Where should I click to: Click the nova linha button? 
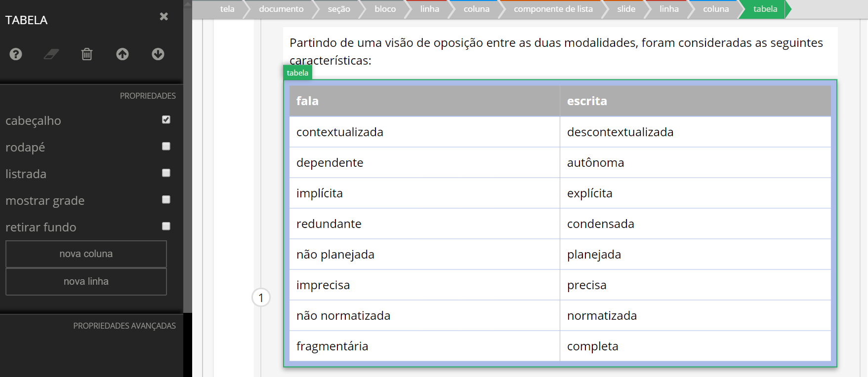[86, 281]
